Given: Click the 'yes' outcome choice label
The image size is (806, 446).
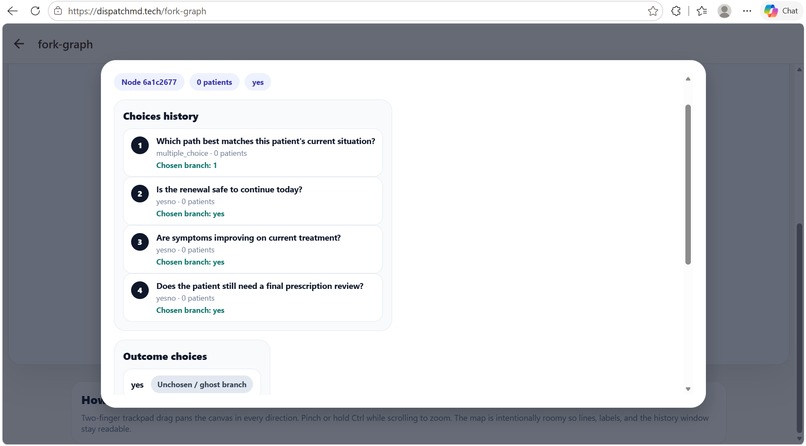Looking at the screenshot, I should click(x=137, y=385).
